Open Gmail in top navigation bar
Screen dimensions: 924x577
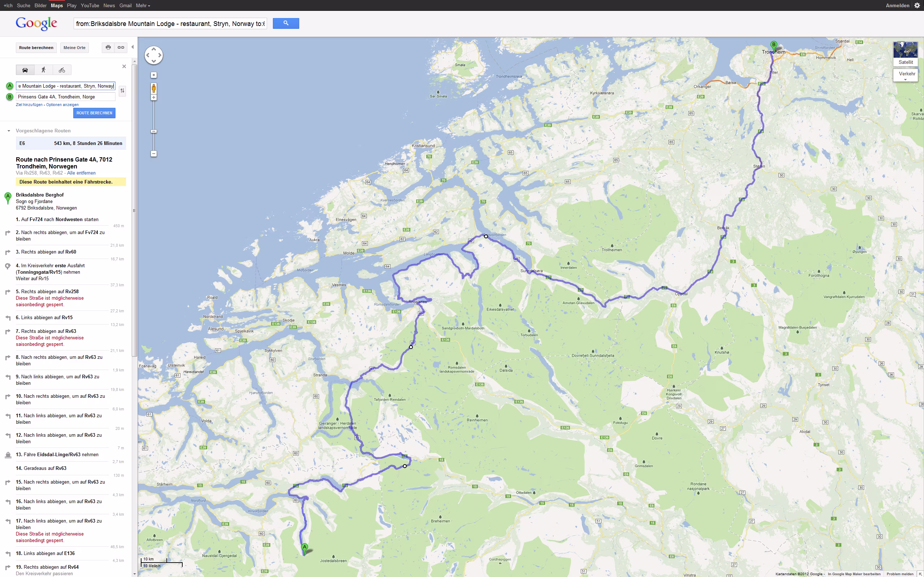[x=125, y=5]
